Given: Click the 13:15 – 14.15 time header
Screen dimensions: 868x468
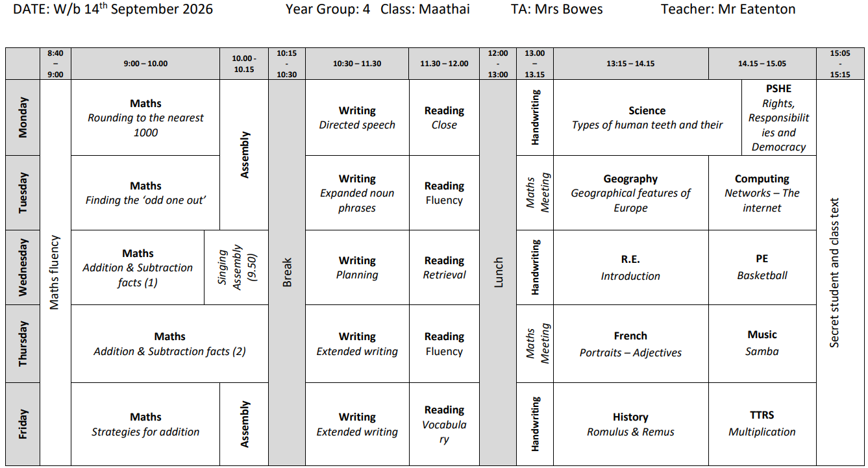Looking at the screenshot, I should point(631,64).
